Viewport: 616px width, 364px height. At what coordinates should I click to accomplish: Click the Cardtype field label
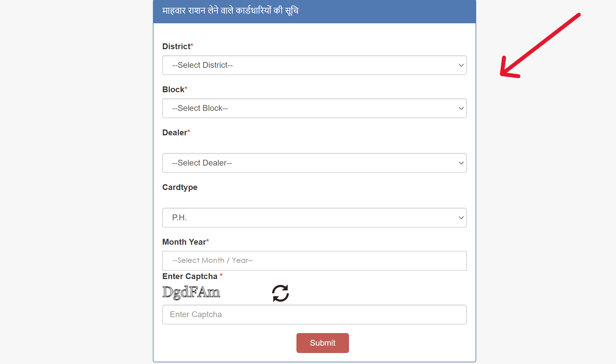pos(180,187)
